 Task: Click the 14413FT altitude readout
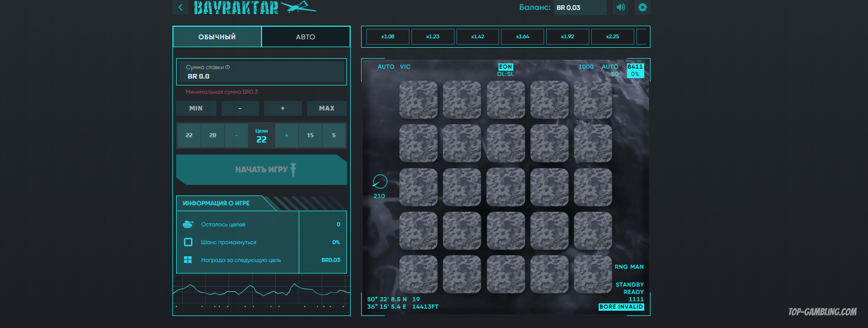pyautogui.click(x=425, y=307)
